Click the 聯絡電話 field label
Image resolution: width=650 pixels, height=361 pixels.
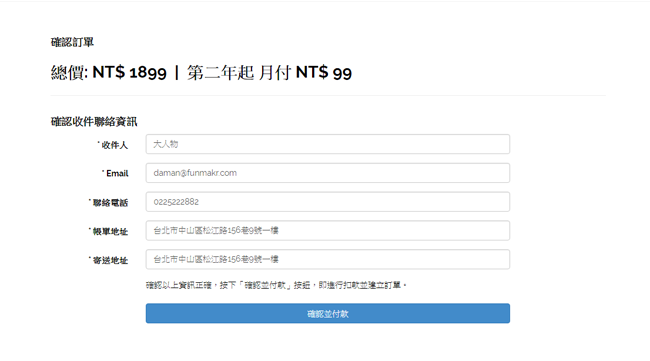[108, 203]
